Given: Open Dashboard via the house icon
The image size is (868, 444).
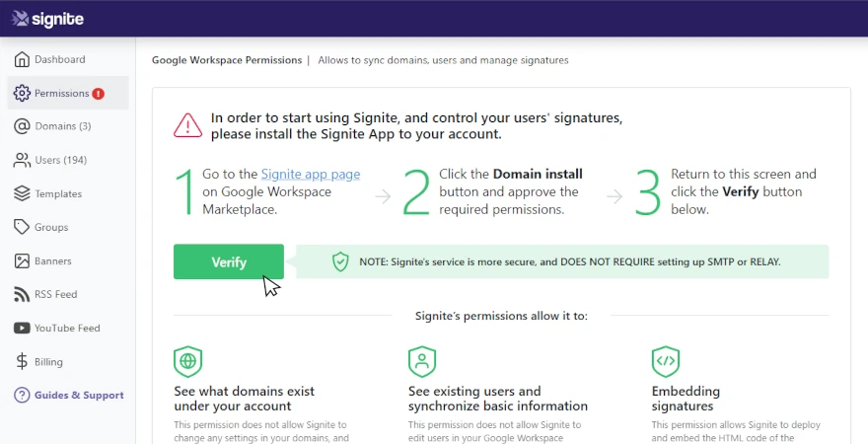Looking at the screenshot, I should [22, 59].
